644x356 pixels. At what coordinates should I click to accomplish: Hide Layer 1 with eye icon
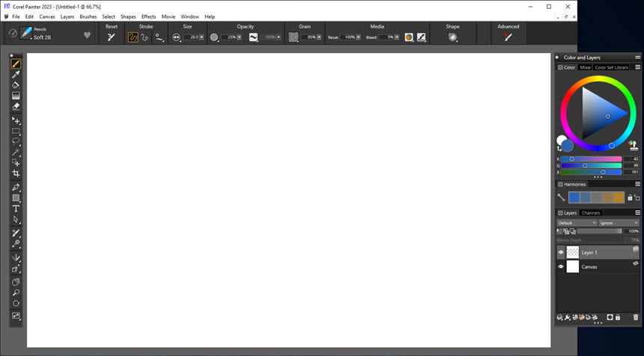(x=561, y=252)
